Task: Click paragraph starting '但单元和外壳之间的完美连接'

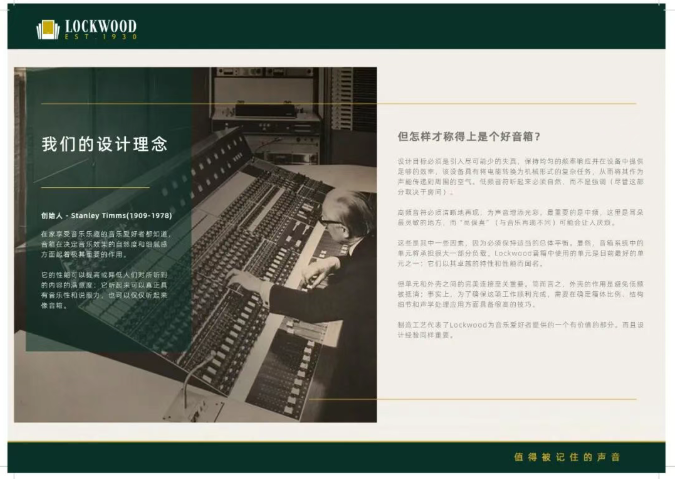Action: 520,294
